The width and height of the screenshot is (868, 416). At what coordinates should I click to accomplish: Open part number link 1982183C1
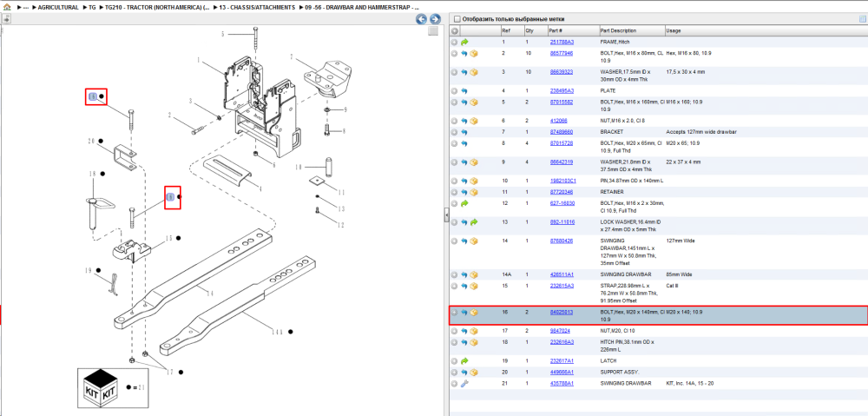pos(563,181)
